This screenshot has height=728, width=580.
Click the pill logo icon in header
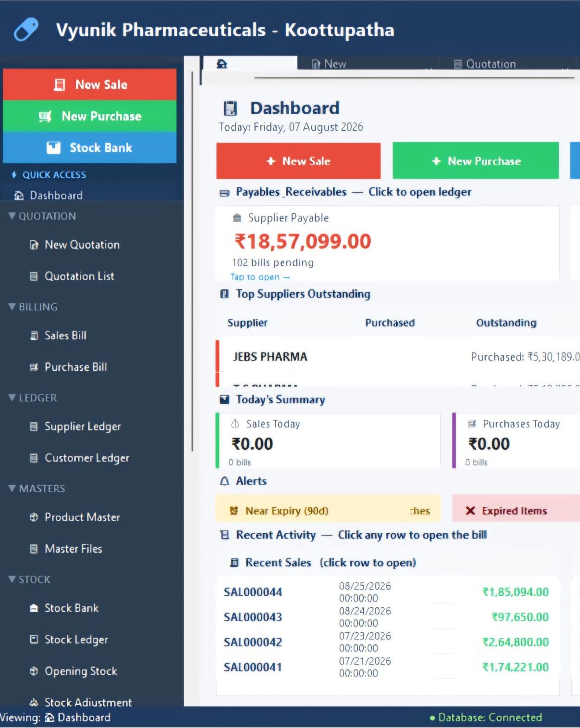pyautogui.click(x=26, y=30)
